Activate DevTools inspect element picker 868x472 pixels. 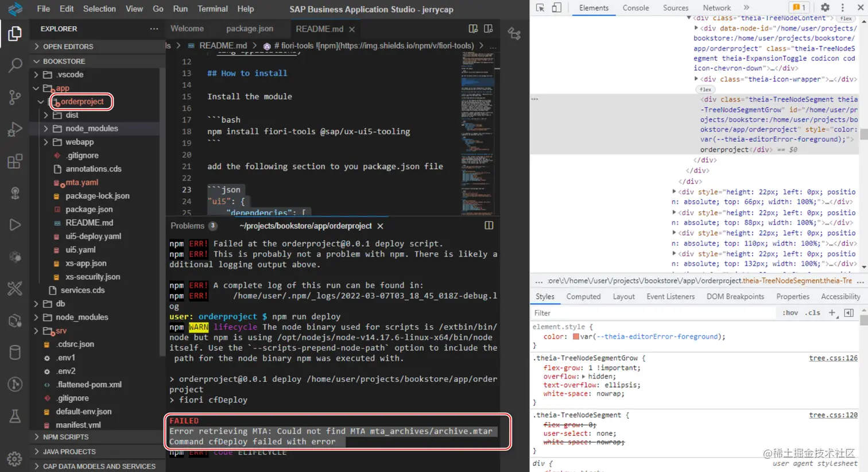click(x=540, y=8)
